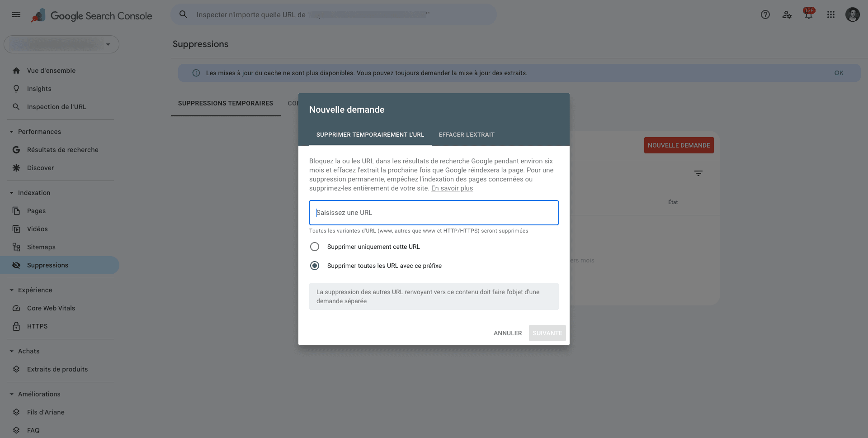868x438 pixels.
Task: Open Discover via its asterisk icon
Action: [16, 168]
